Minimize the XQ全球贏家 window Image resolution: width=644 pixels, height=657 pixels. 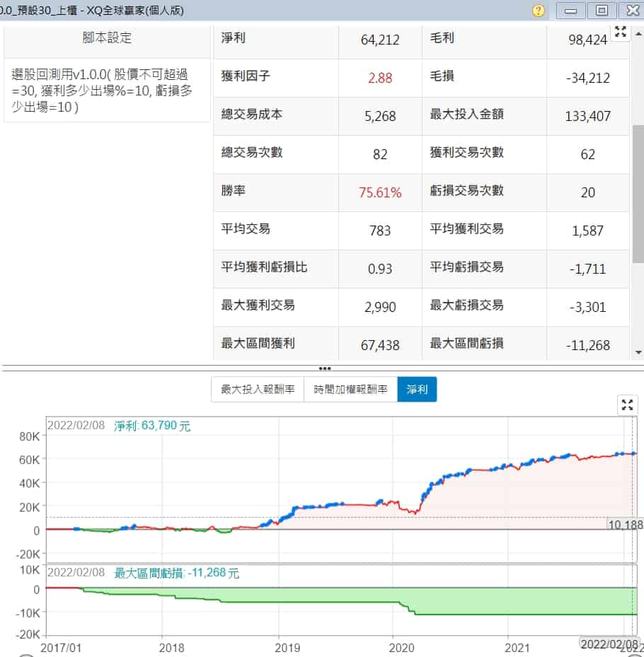tap(571, 11)
